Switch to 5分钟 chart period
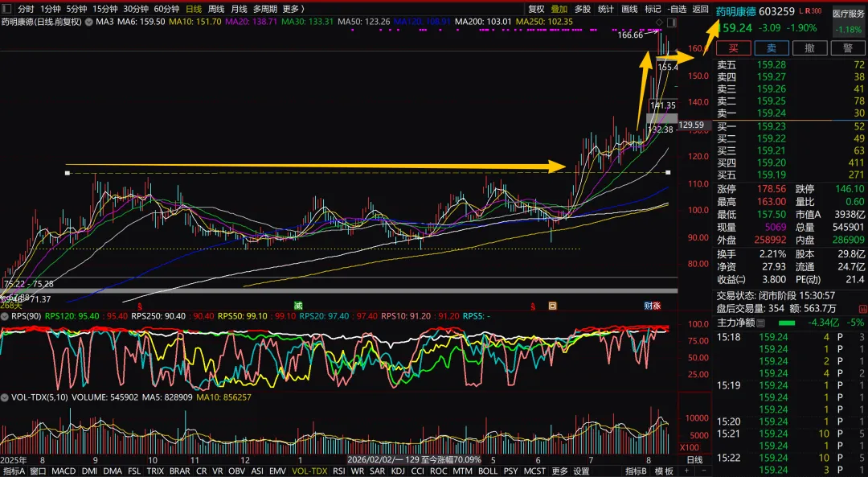Screen dimensions: 868x477 pos(76,9)
